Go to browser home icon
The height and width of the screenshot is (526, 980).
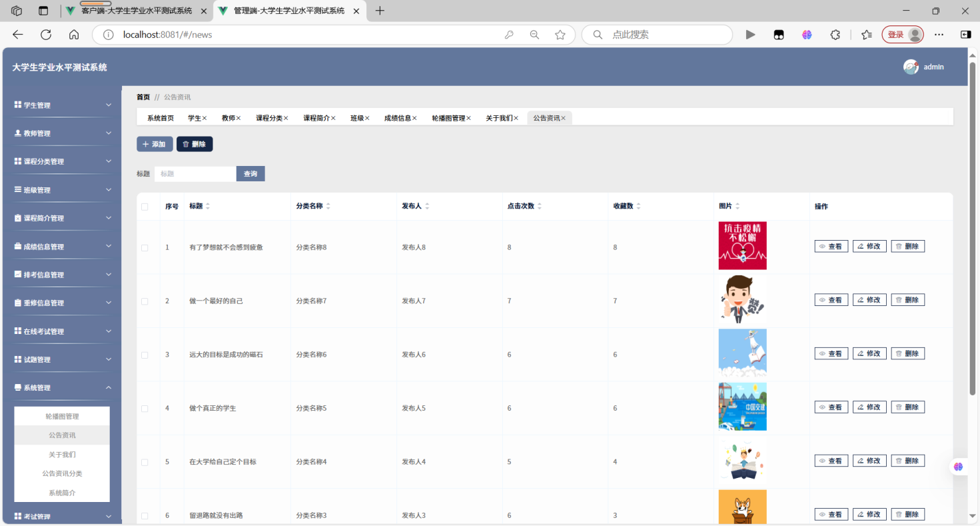click(74, 35)
